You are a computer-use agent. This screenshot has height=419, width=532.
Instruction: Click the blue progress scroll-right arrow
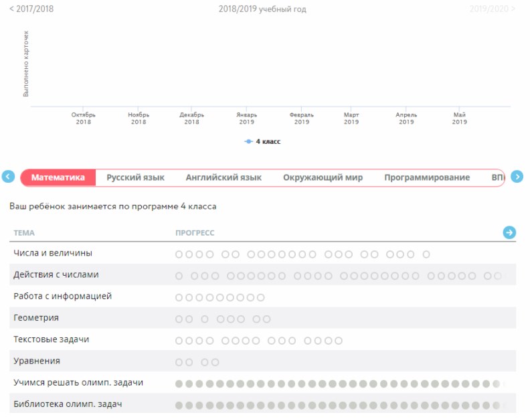click(509, 232)
